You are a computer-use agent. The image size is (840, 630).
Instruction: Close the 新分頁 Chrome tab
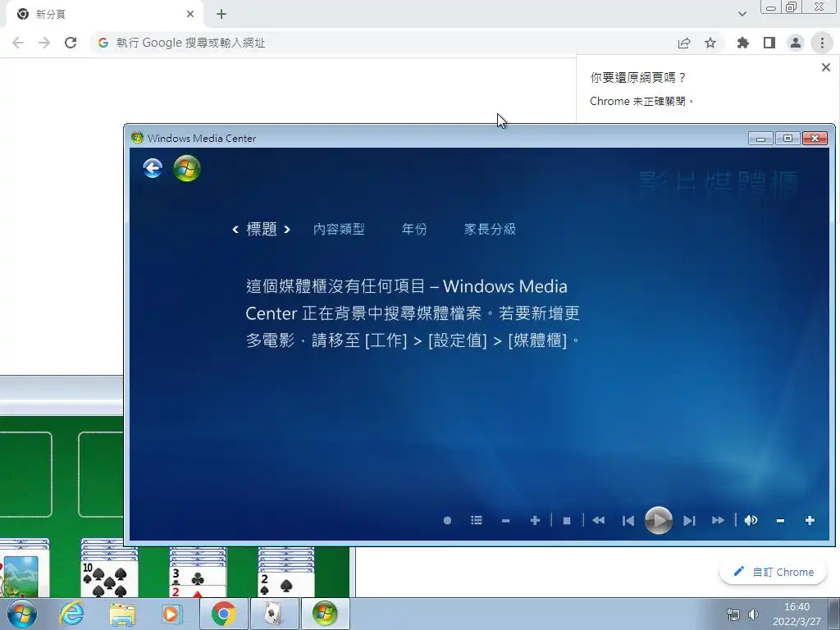190,14
